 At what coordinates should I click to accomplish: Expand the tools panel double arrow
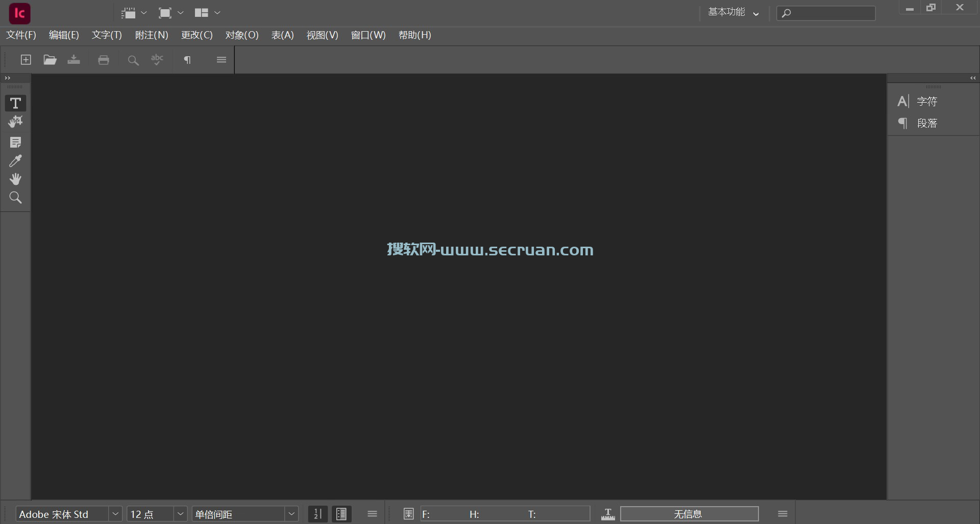7,78
